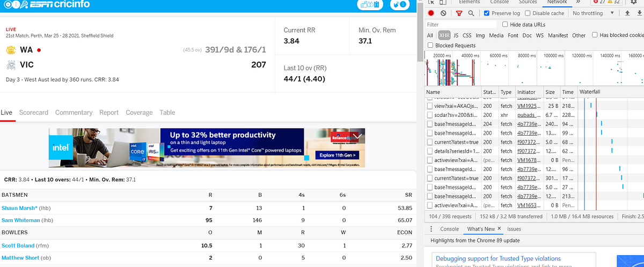Toggle the device toolbar icon
Image resolution: width=644 pixels, height=267 pixels.
point(442,2)
